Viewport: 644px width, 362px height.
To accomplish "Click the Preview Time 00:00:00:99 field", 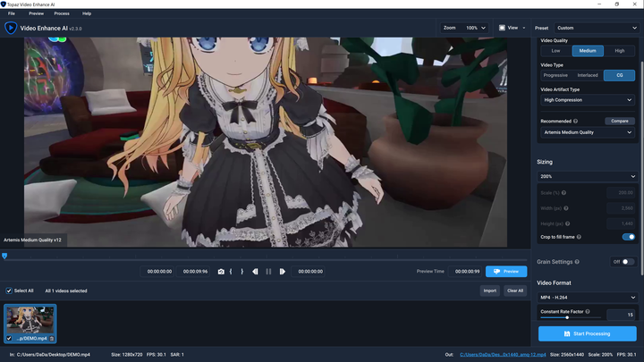I will (x=467, y=272).
